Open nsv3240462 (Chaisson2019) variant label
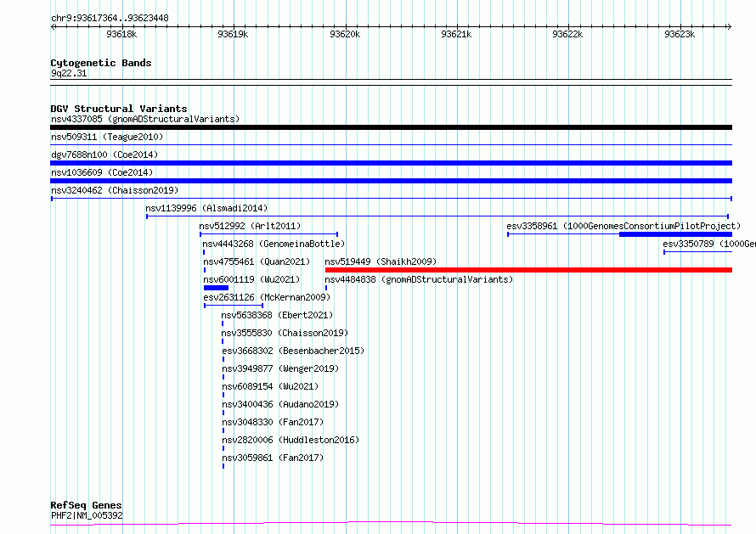The image size is (756, 534). [115, 190]
